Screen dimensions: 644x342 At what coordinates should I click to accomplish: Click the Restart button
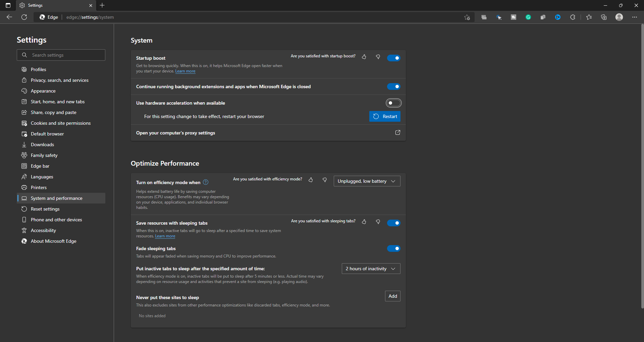[385, 116]
